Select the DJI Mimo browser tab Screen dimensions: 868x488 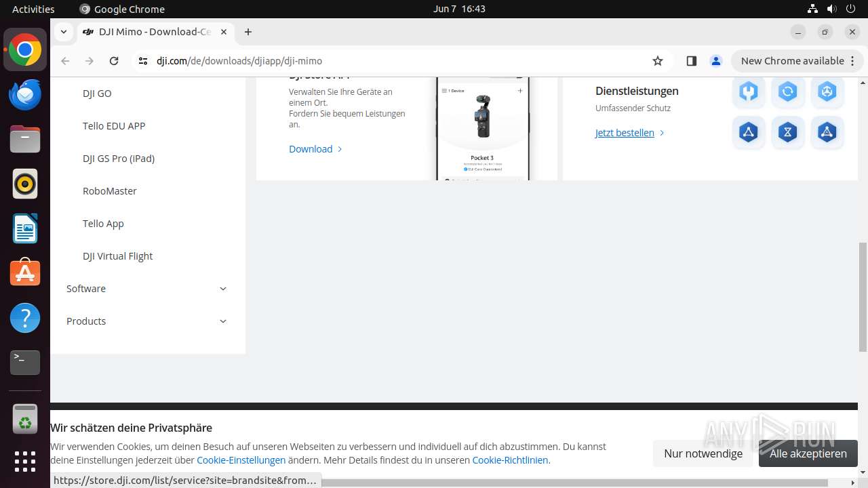(x=155, y=32)
